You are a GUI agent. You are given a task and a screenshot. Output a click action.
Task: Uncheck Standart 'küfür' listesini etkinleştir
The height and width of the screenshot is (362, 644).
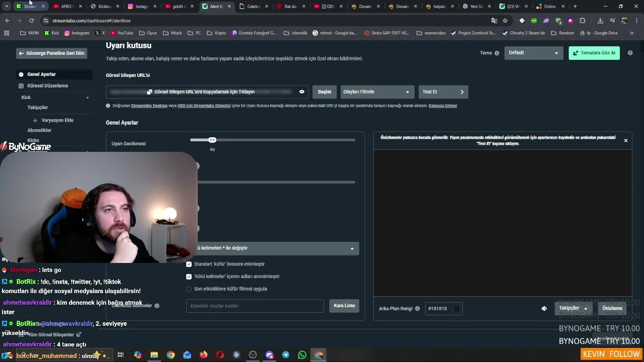(x=189, y=264)
